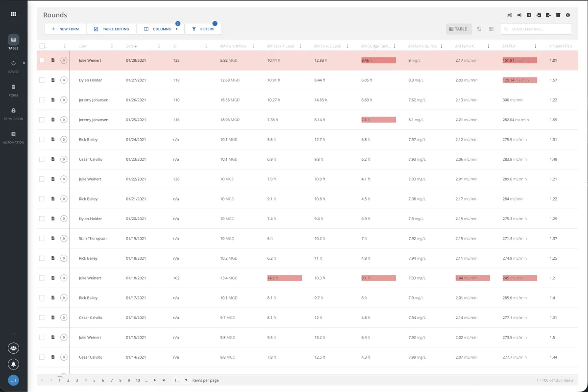Click 18.56 MGD plant inflow cell
Screen dimensions: 588x392
click(x=230, y=100)
